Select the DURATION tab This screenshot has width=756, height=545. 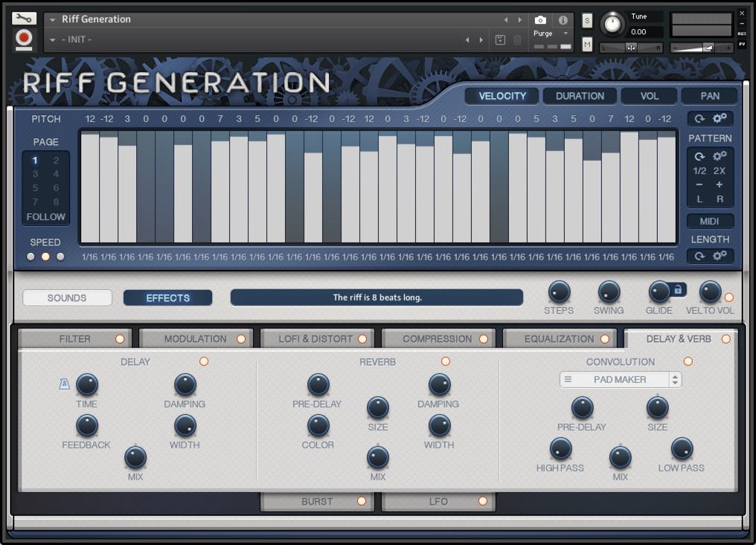click(x=580, y=96)
